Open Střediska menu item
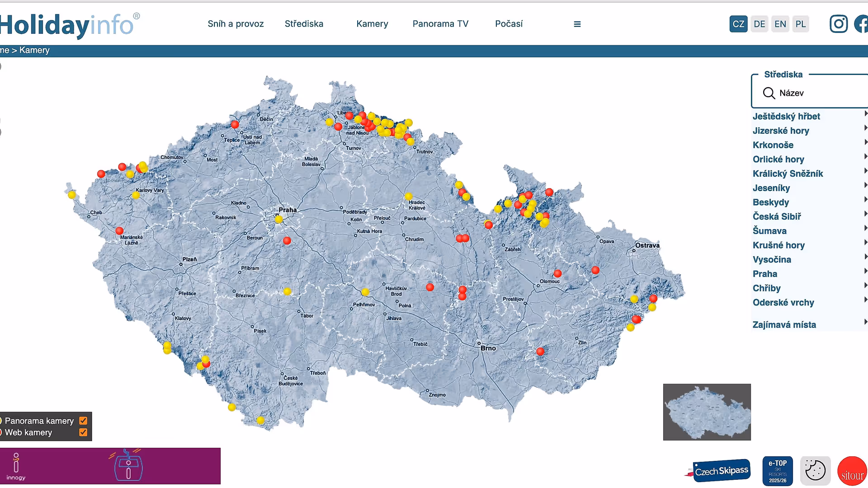 pyautogui.click(x=304, y=24)
